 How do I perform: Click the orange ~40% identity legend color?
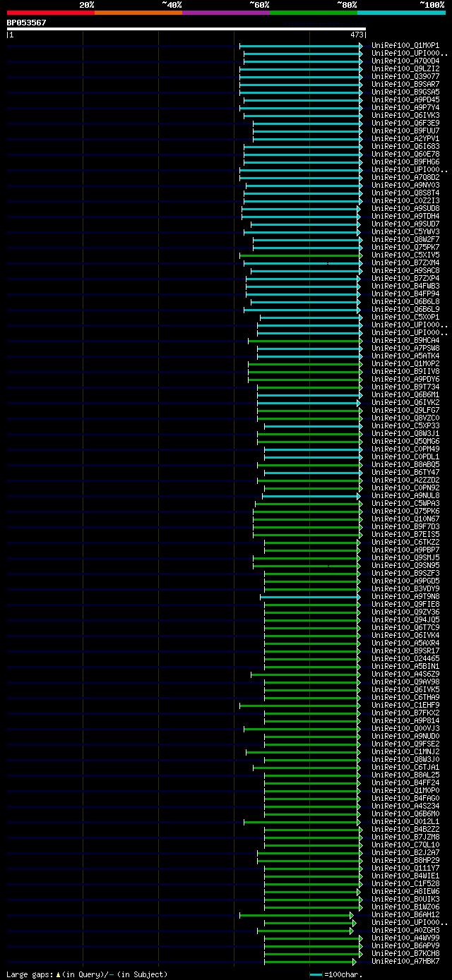tap(138, 13)
